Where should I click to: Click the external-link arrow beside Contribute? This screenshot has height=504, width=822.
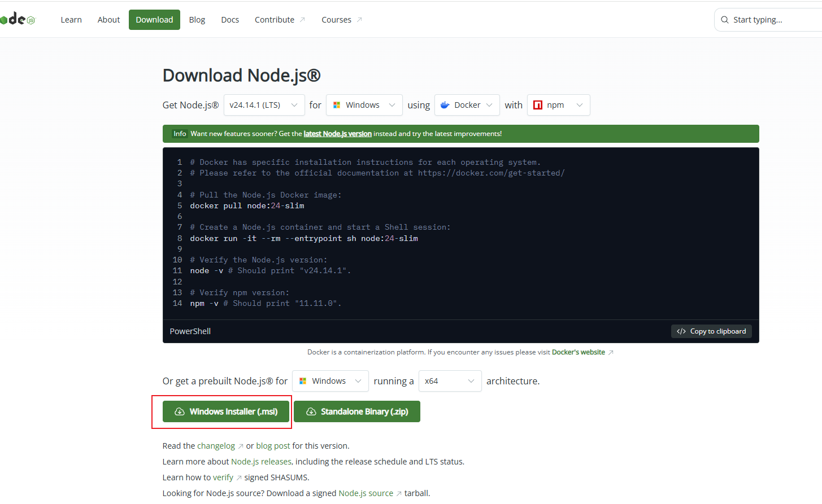pos(303,20)
